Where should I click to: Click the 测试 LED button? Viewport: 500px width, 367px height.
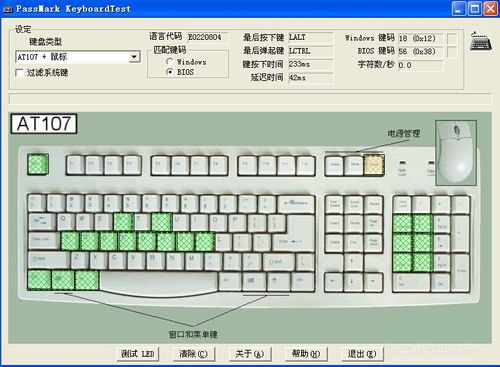point(138,354)
